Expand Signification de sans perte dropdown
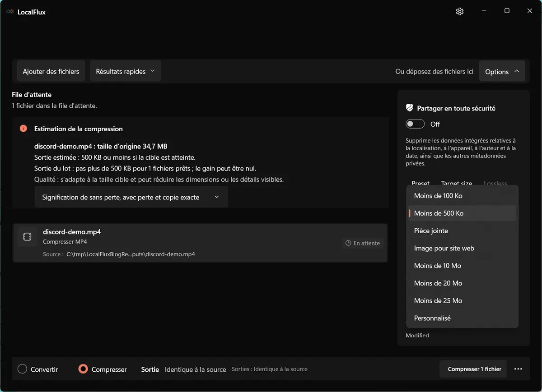The height and width of the screenshot is (392, 542). click(131, 197)
